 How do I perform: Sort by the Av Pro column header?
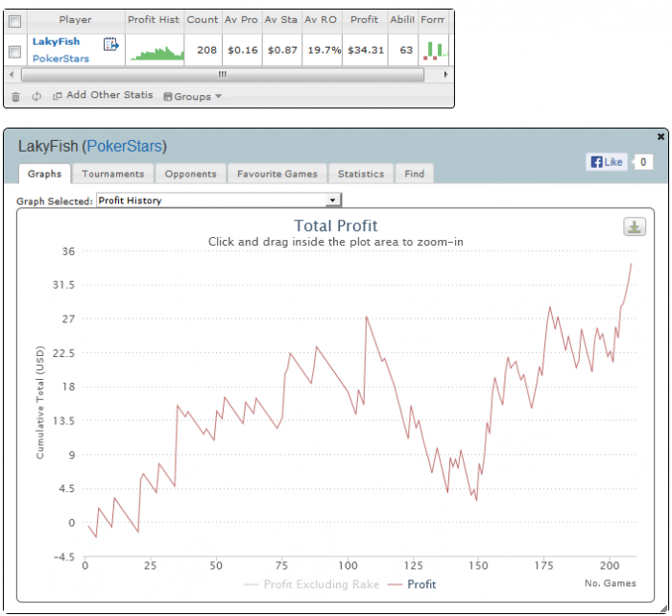pyautogui.click(x=241, y=20)
